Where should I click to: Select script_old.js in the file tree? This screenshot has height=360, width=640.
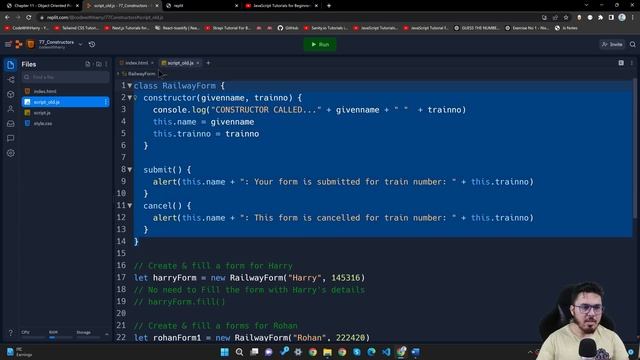click(x=65, y=102)
